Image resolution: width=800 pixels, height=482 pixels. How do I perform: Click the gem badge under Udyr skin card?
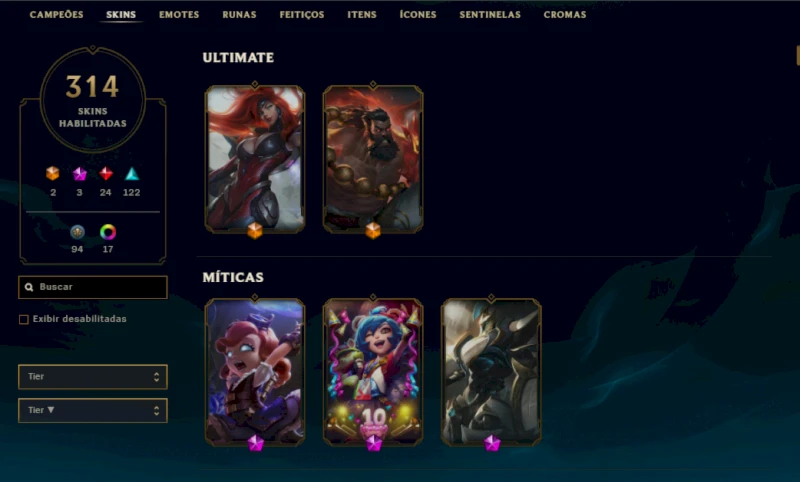click(373, 231)
